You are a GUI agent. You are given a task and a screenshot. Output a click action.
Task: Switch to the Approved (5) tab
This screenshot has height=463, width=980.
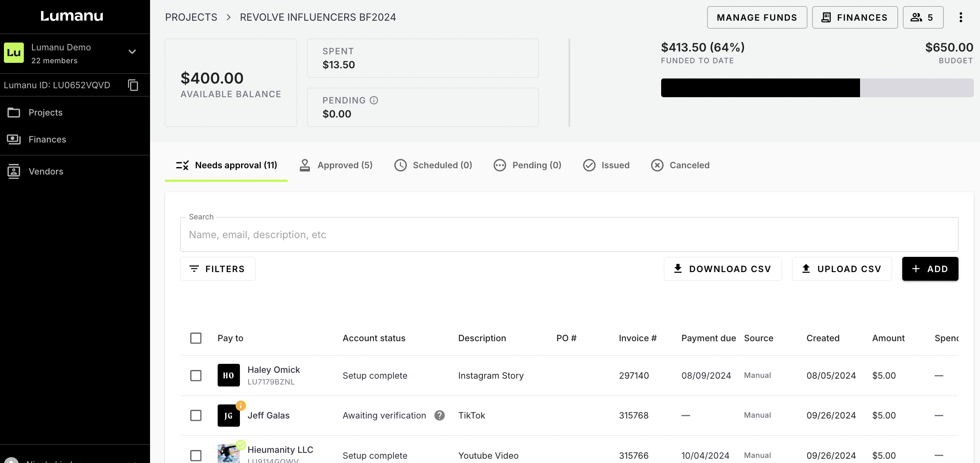(x=336, y=165)
